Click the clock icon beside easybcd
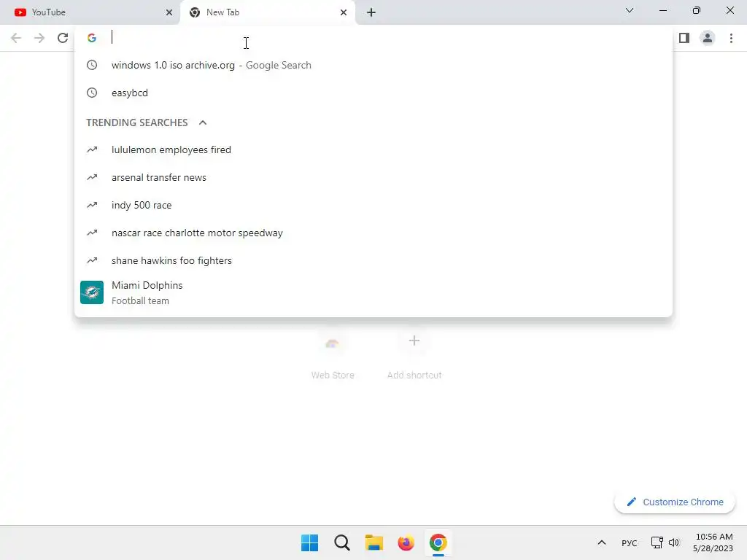Viewport: 747px width, 560px height. tap(92, 93)
